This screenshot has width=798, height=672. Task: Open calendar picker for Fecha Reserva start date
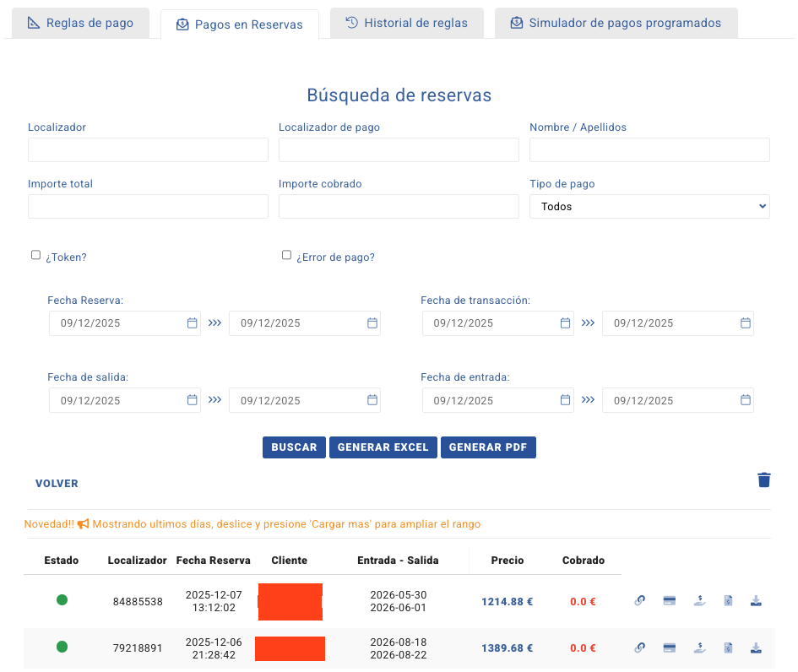coord(192,323)
